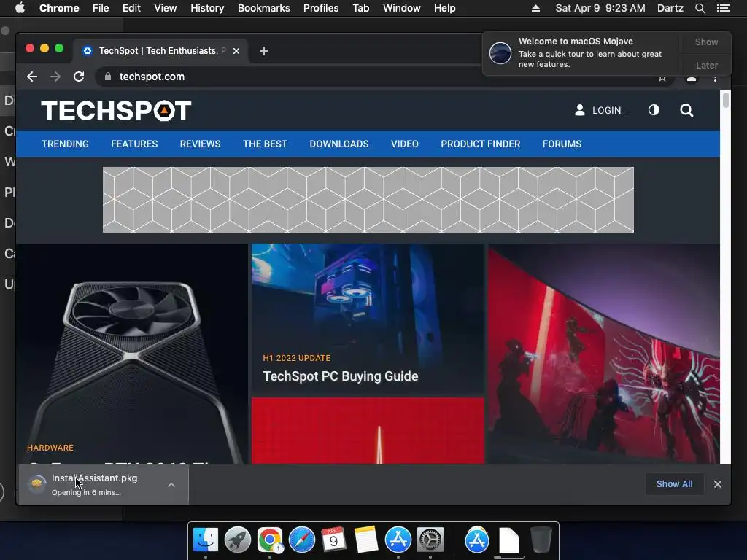Screen dimensions: 747x560
Task: Toggle TechSpot dark/light theme
Action: click(654, 111)
